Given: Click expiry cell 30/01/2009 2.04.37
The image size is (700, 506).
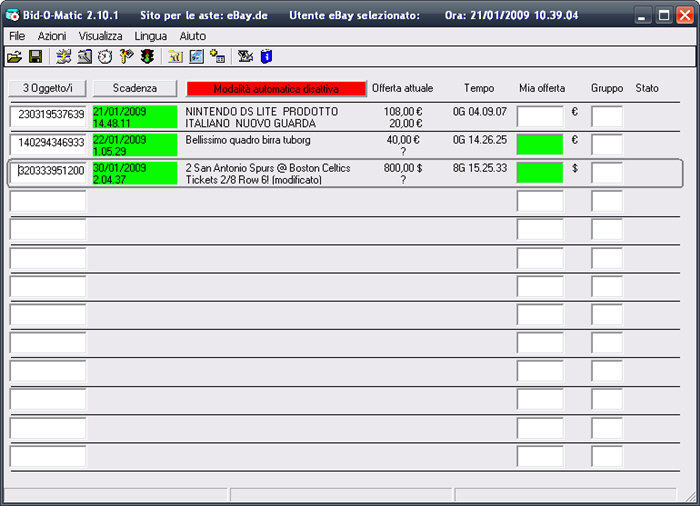Looking at the screenshot, I should click(135, 173).
